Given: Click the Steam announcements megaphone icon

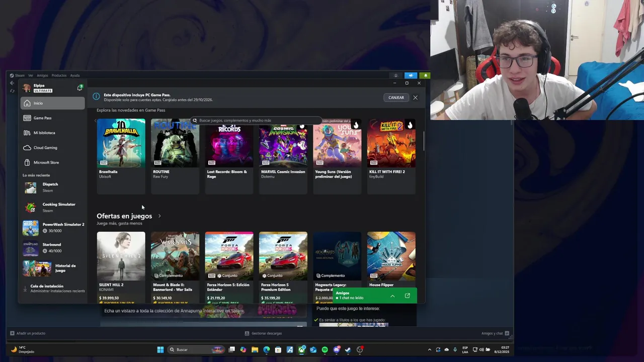Looking at the screenshot, I should [x=411, y=75].
